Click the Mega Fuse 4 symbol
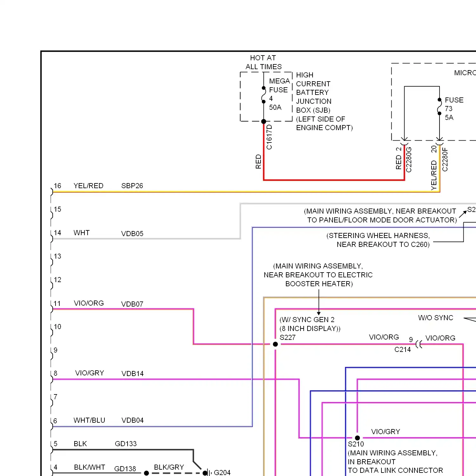 264,95
